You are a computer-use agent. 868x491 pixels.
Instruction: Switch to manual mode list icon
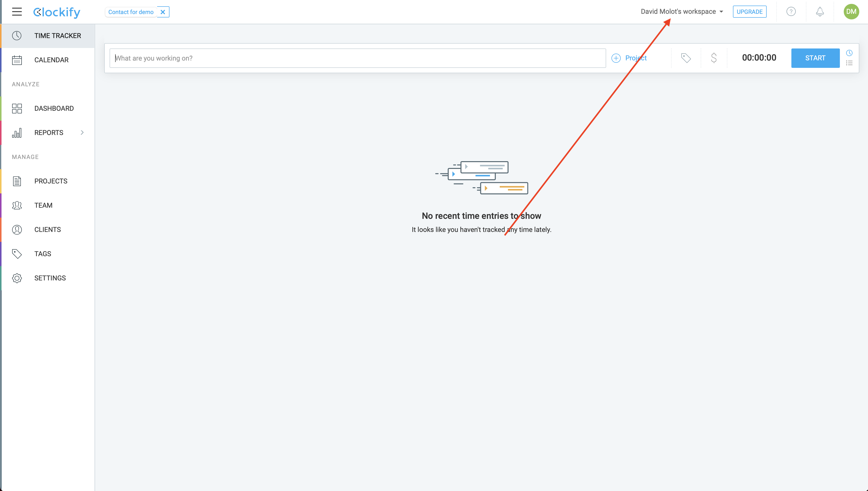click(849, 63)
